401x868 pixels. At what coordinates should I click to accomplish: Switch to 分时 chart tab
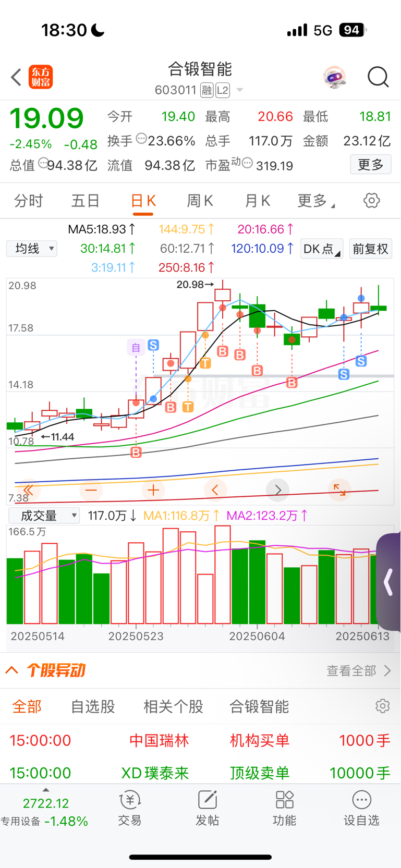pos(28,201)
